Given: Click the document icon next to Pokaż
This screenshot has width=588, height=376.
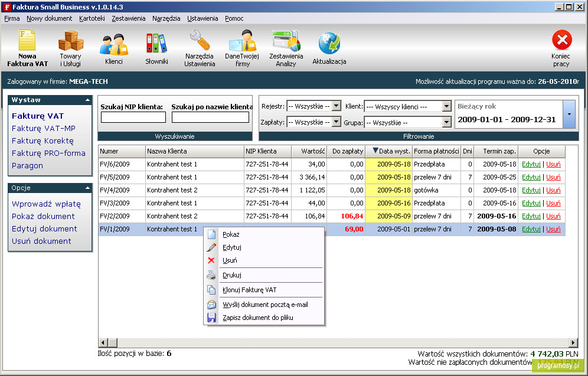Looking at the screenshot, I should click(211, 234).
